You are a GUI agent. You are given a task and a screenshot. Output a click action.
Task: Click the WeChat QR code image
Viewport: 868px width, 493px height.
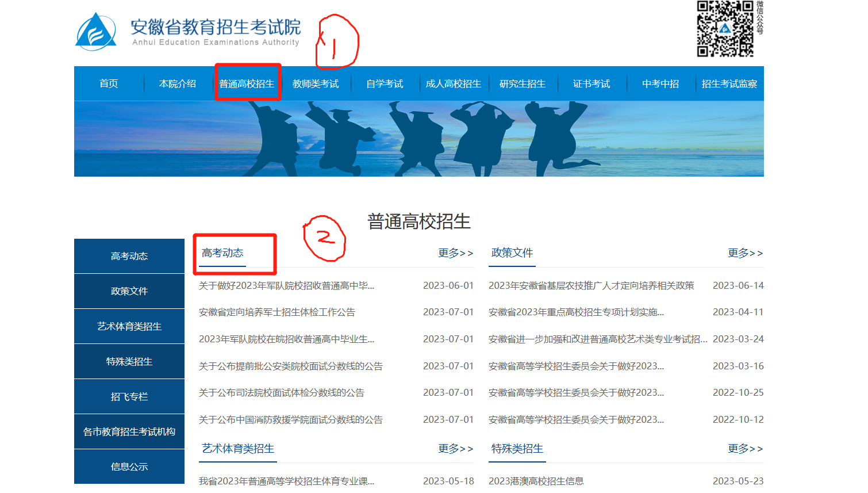pyautogui.click(x=725, y=29)
